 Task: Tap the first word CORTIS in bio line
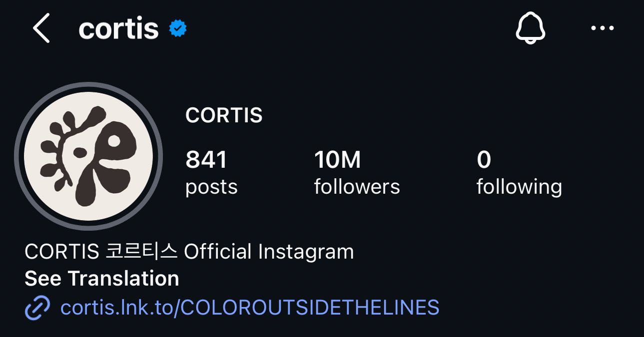(x=61, y=252)
